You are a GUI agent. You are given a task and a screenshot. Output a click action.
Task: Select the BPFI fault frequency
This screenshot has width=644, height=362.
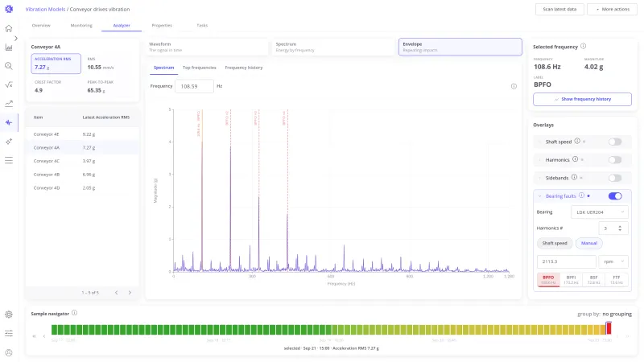[x=571, y=279]
